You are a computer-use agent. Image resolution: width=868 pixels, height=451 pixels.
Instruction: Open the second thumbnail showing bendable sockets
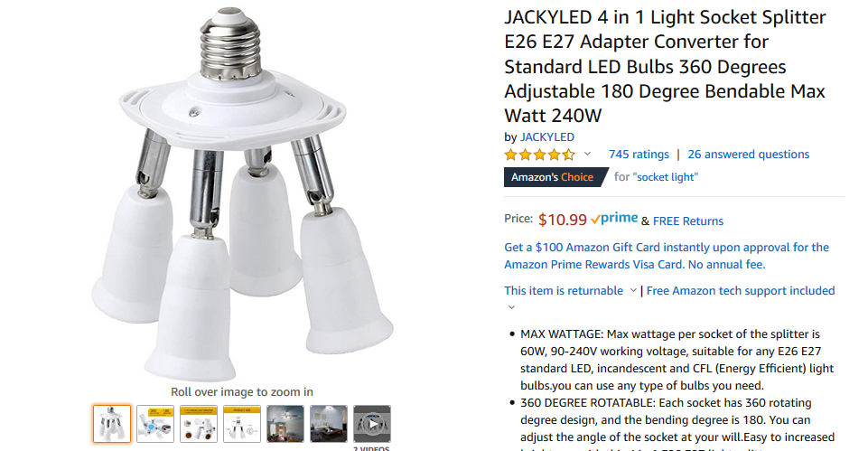(155, 424)
